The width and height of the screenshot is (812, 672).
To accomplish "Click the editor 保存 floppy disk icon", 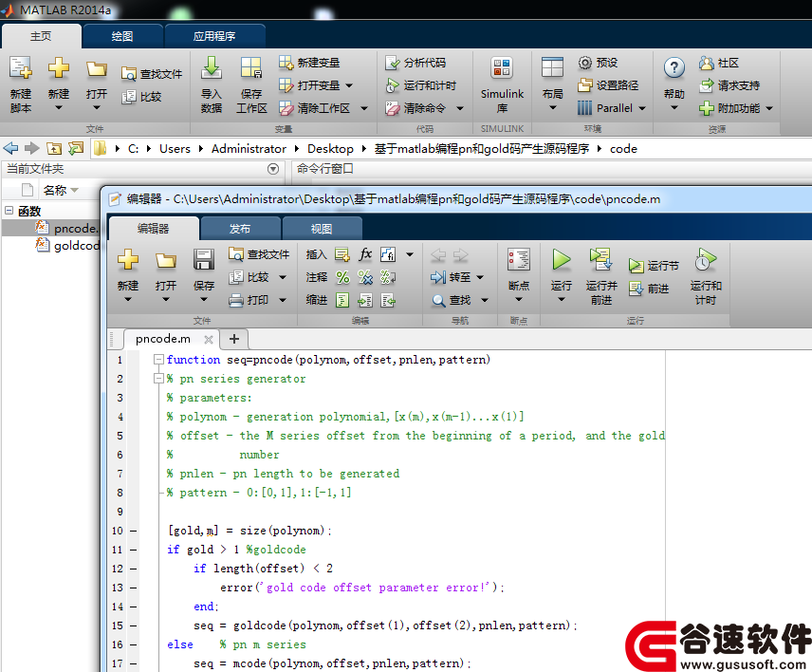I will 204,259.
